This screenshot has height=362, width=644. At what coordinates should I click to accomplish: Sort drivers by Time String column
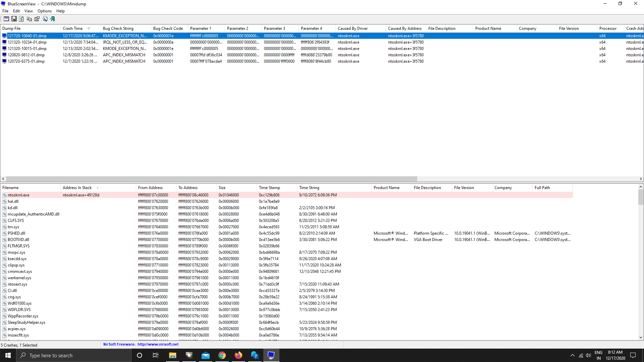pos(334,188)
